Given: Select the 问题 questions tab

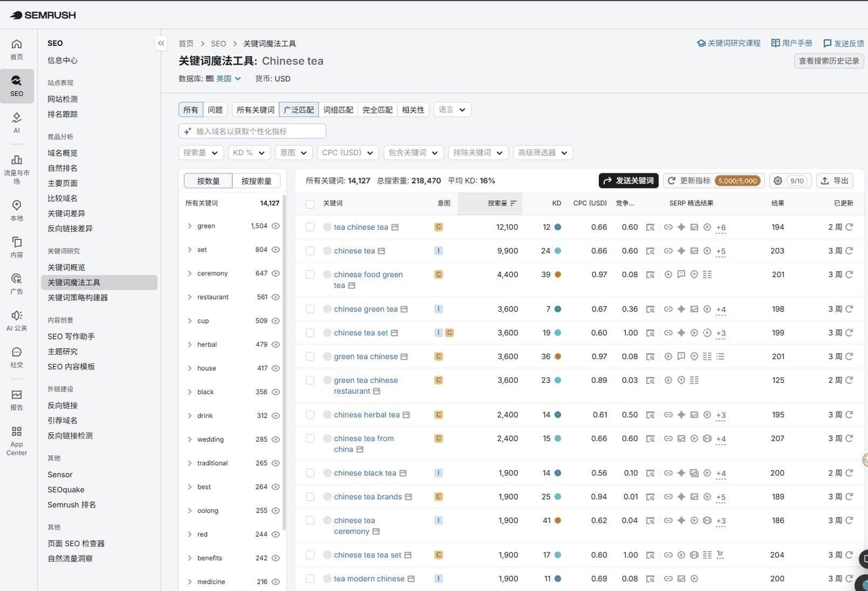Looking at the screenshot, I should 215,110.
